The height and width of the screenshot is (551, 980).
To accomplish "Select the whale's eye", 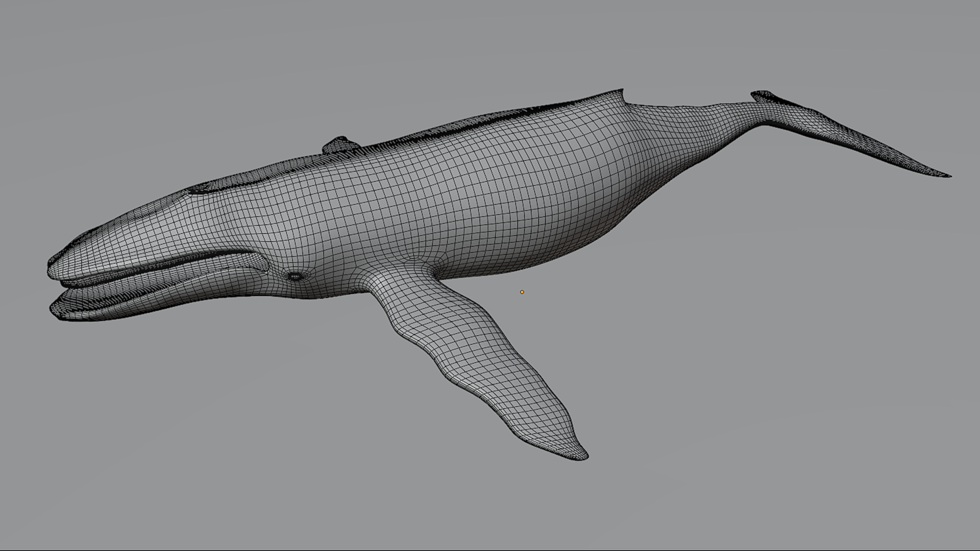I will (295, 277).
